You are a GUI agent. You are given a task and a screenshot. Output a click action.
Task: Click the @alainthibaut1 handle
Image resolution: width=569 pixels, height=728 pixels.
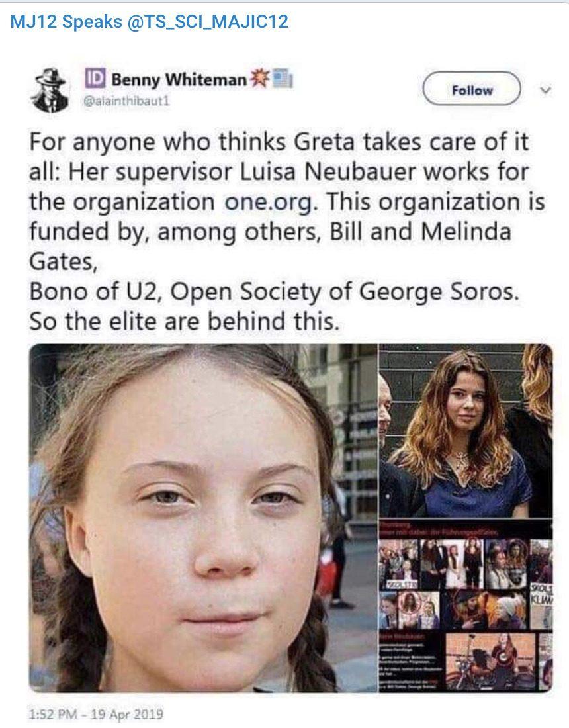point(126,101)
